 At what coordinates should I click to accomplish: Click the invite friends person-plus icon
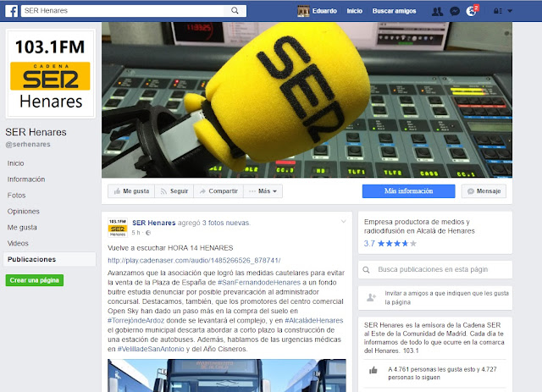[371, 297]
